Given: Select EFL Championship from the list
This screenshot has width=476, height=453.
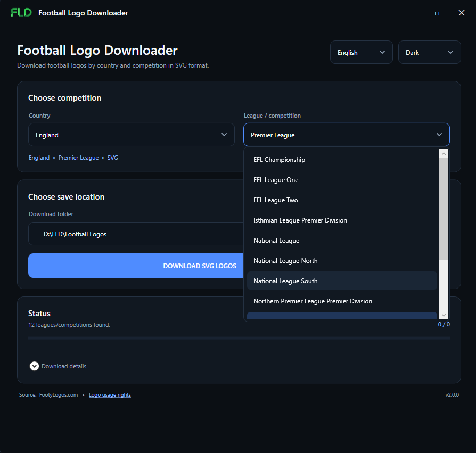Looking at the screenshot, I should tap(342, 160).
